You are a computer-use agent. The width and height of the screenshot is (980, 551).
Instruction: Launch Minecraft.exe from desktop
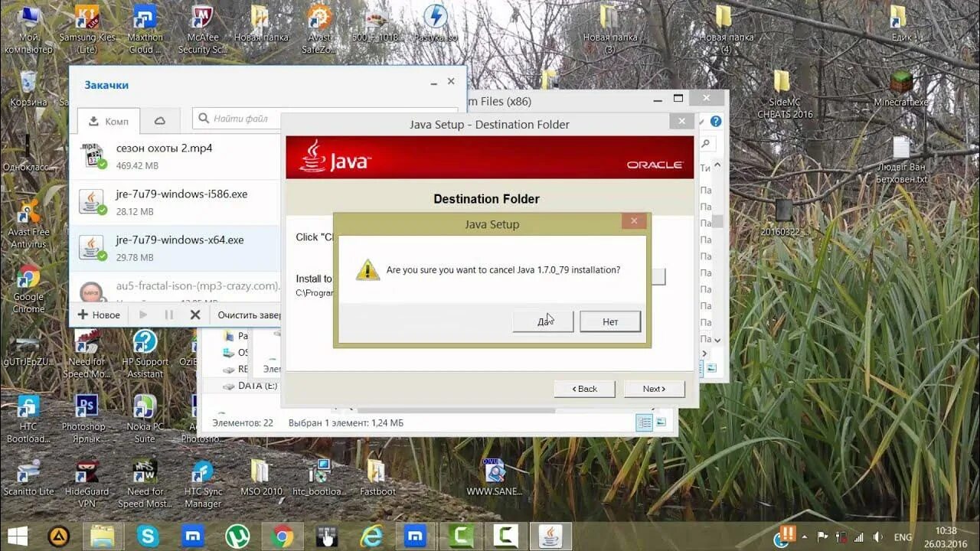click(x=901, y=89)
